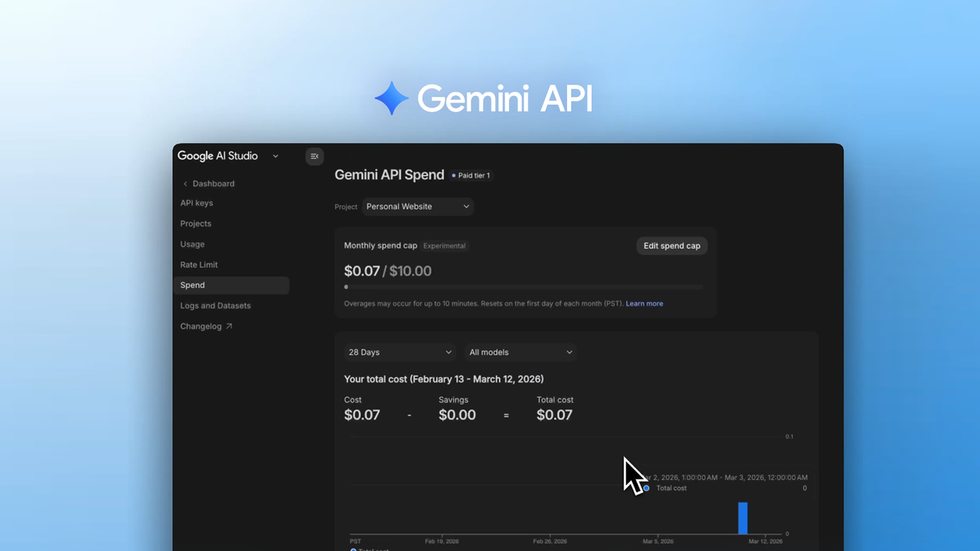This screenshot has width=980, height=551.
Task: Open the Personal Website project dropdown
Action: pyautogui.click(x=417, y=206)
